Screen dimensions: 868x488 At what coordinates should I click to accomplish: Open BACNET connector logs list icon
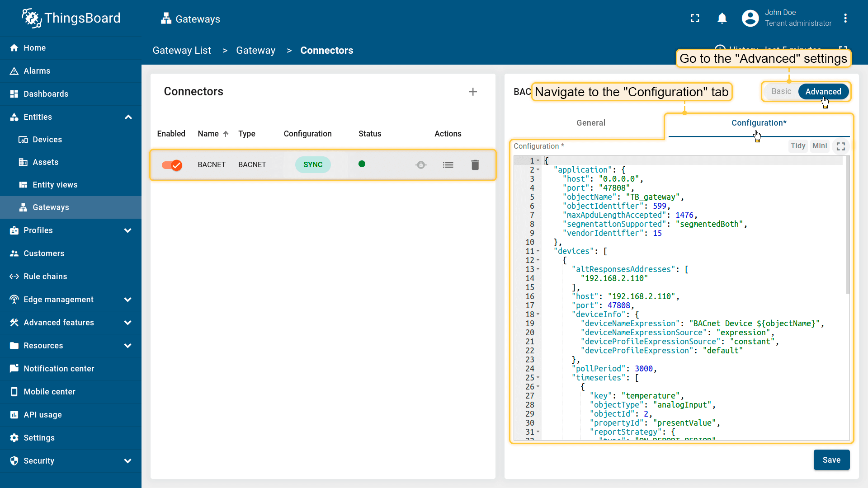pos(448,165)
